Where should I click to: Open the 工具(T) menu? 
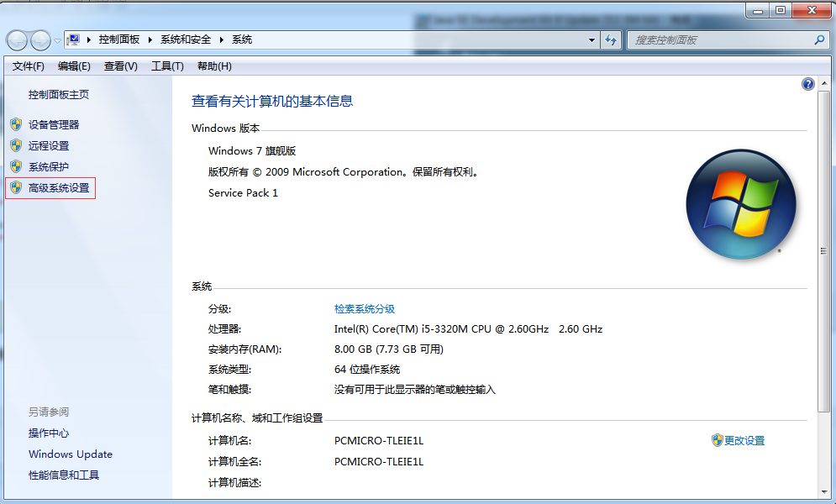tap(167, 66)
